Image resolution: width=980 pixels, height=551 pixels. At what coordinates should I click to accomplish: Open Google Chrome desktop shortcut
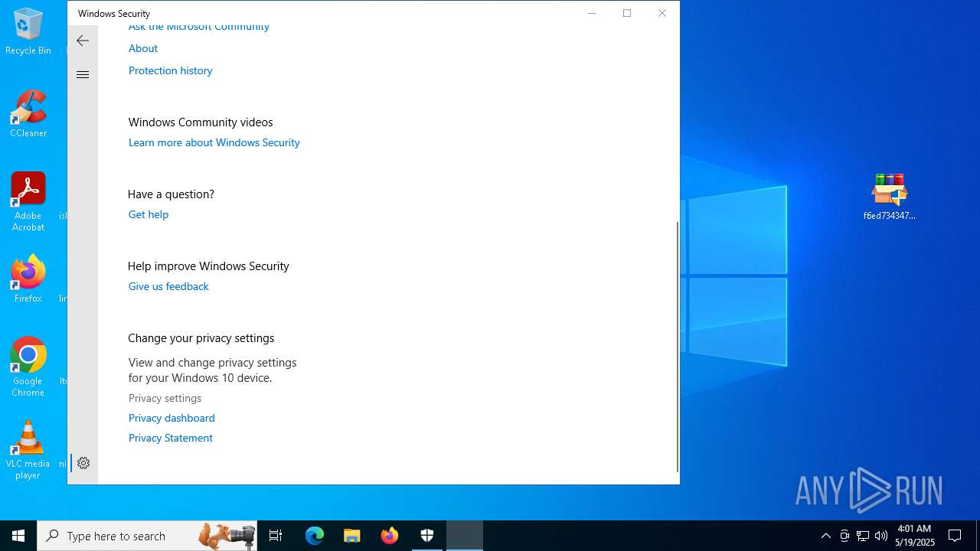pos(28,367)
